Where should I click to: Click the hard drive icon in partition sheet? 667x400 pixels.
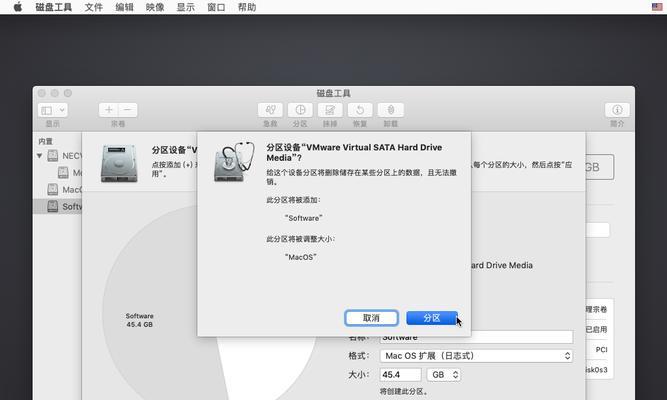pos(119,163)
